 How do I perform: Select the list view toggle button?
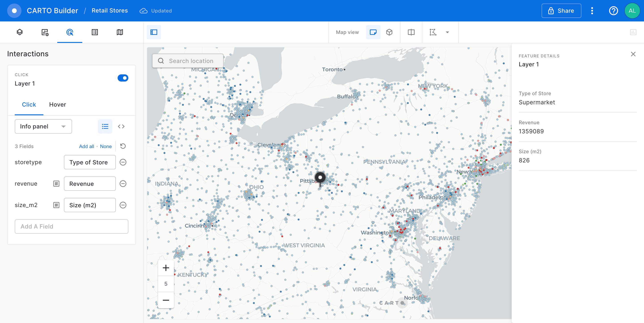tap(105, 126)
